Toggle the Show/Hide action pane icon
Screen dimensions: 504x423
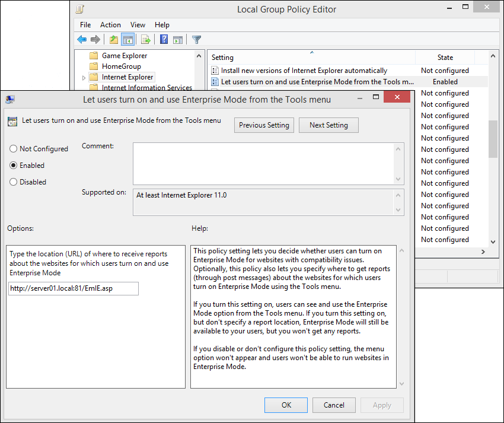pyautogui.click(x=177, y=40)
